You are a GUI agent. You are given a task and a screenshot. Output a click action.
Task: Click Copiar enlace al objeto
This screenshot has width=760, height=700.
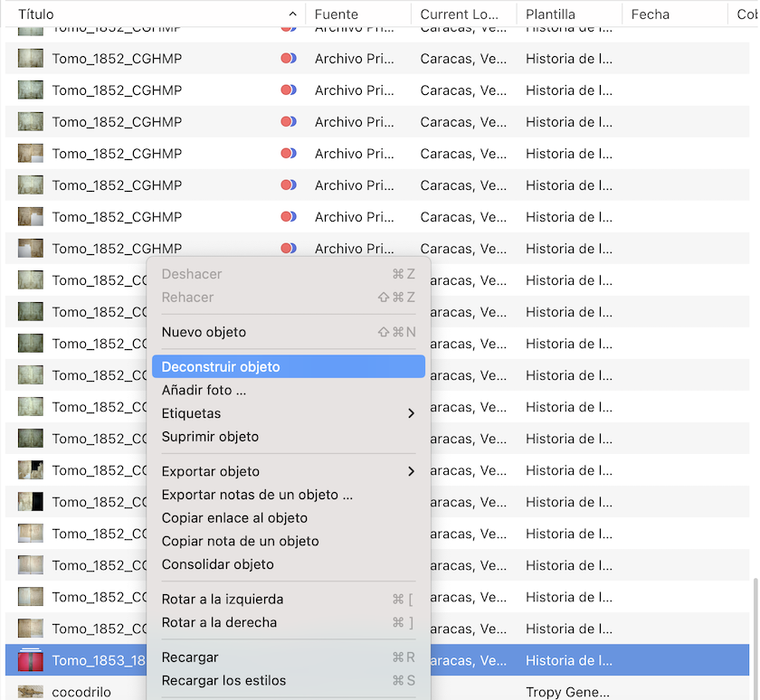(x=234, y=518)
